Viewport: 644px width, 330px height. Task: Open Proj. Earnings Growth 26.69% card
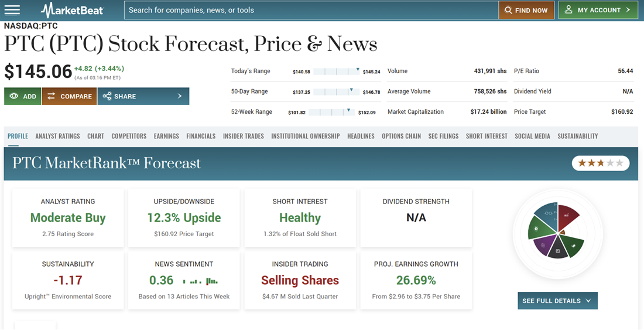416,280
